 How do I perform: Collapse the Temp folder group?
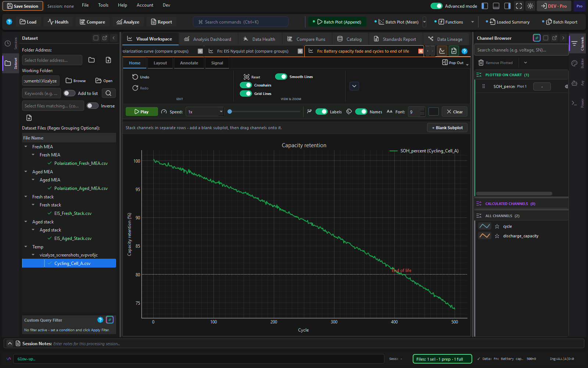click(26, 247)
